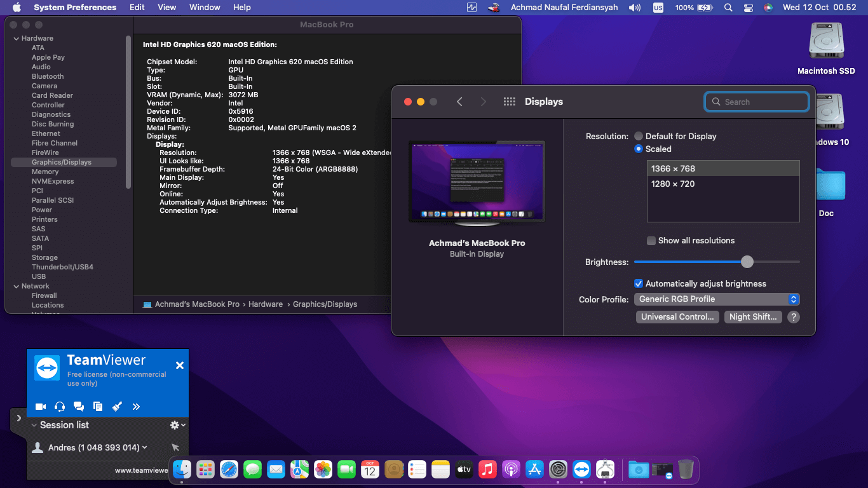Open Safari from the Dock

point(229,470)
